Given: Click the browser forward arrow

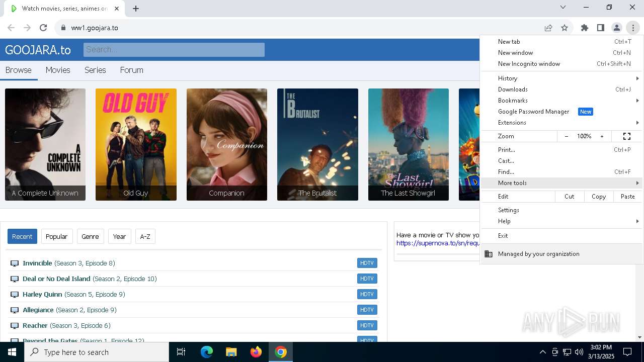Looking at the screenshot, I should 27,28.
